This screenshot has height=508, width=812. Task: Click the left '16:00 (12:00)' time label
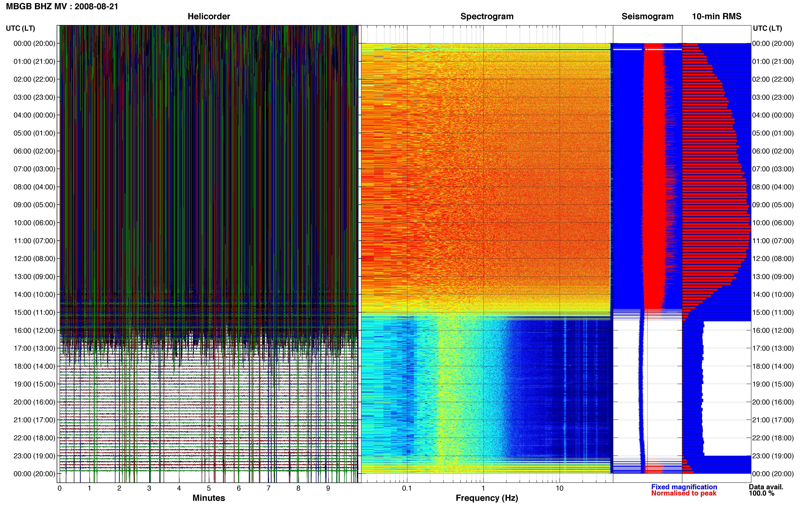(34, 330)
